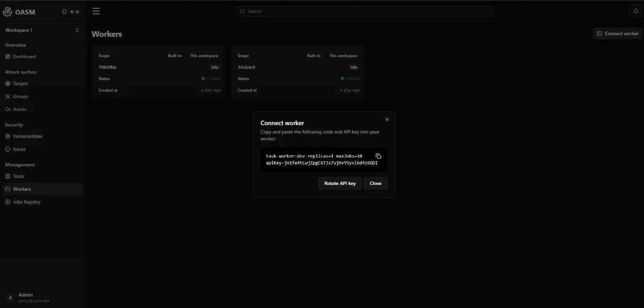Click the Workers sidebar icon

pos(8,189)
